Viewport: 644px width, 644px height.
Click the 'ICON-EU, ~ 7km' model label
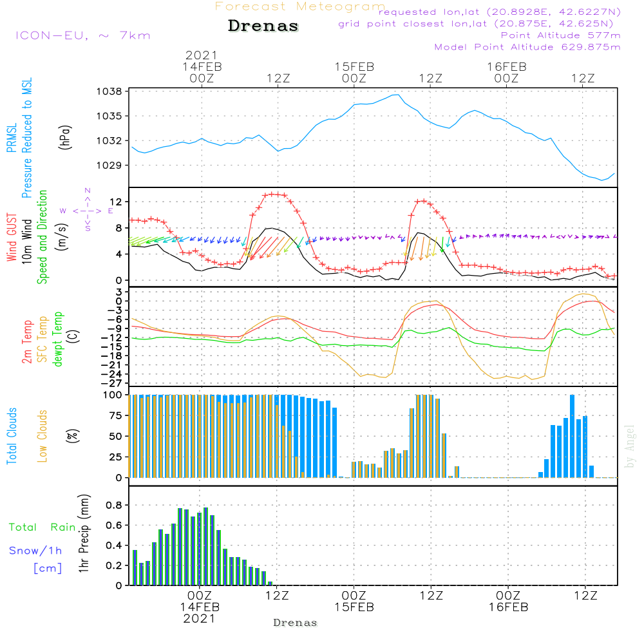[83, 35]
